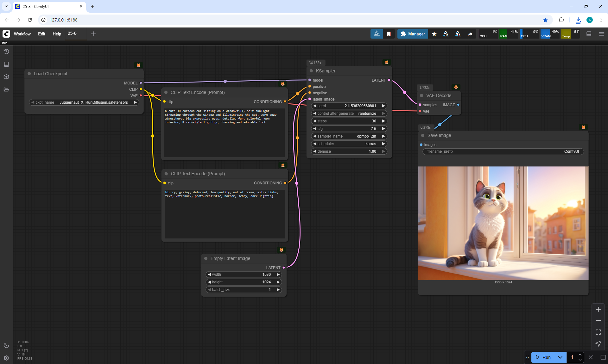Click the share arrow icon
Viewport: 608px width, 364px height.
point(470,34)
